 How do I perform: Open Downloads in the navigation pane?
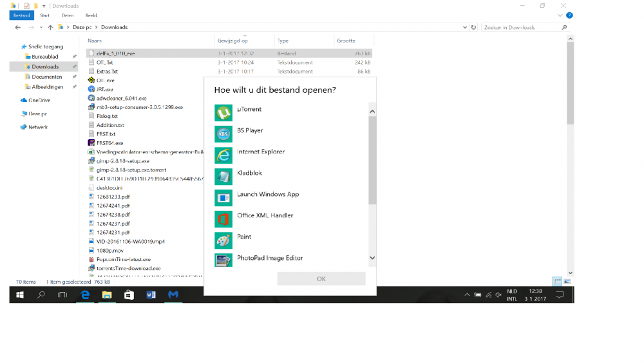point(45,66)
